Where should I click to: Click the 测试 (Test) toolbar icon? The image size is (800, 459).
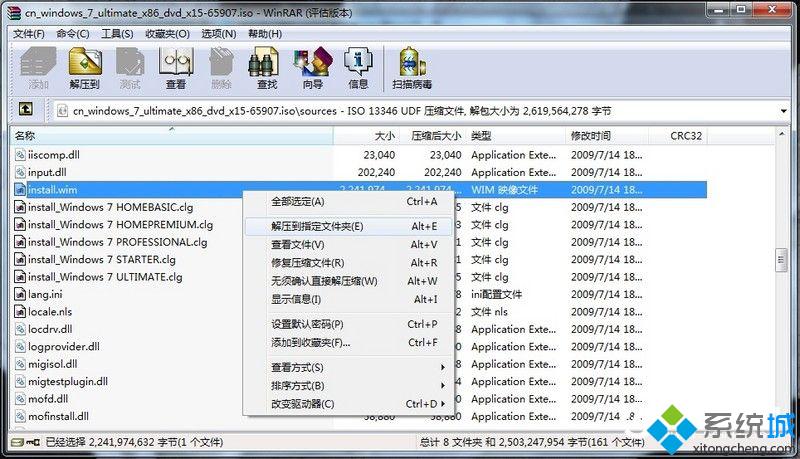[x=130, y=68]
